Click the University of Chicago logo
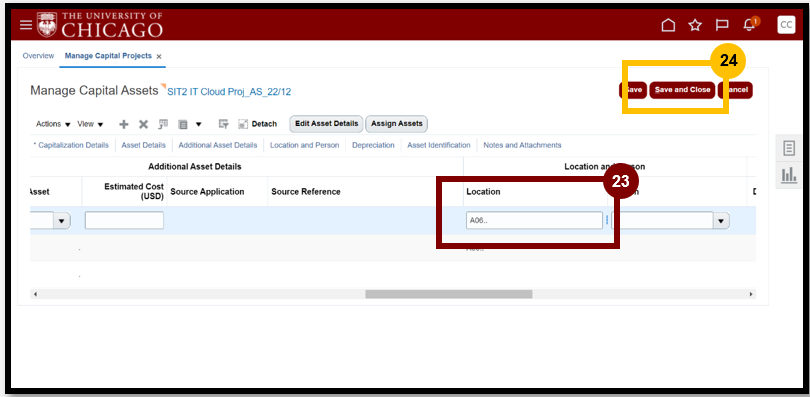 [100, 25]
